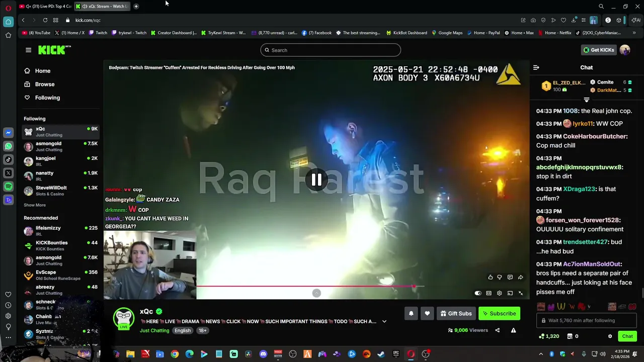Open Opera downloads icon
The image size is (644, 362).
coord(574,20)
